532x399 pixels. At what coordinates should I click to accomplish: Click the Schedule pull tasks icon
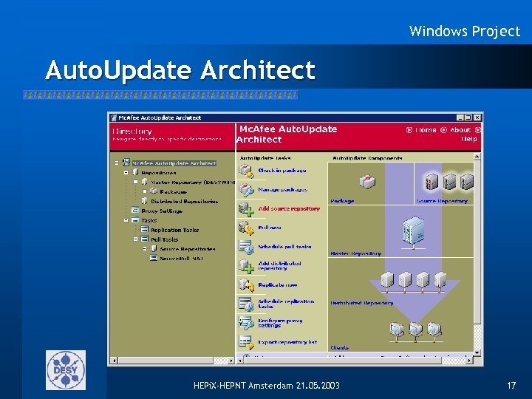click(x=246, y=247)
